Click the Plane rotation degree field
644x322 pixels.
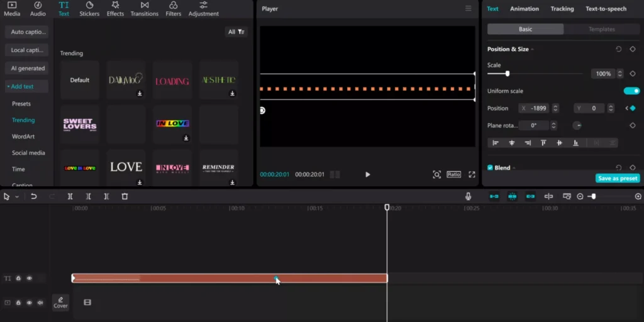click(534, 126)
